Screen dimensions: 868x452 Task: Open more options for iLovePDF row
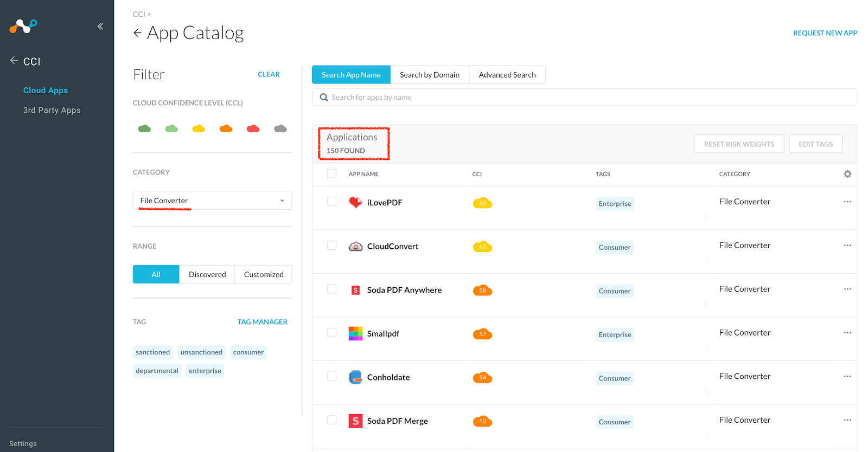pos(847,202)
